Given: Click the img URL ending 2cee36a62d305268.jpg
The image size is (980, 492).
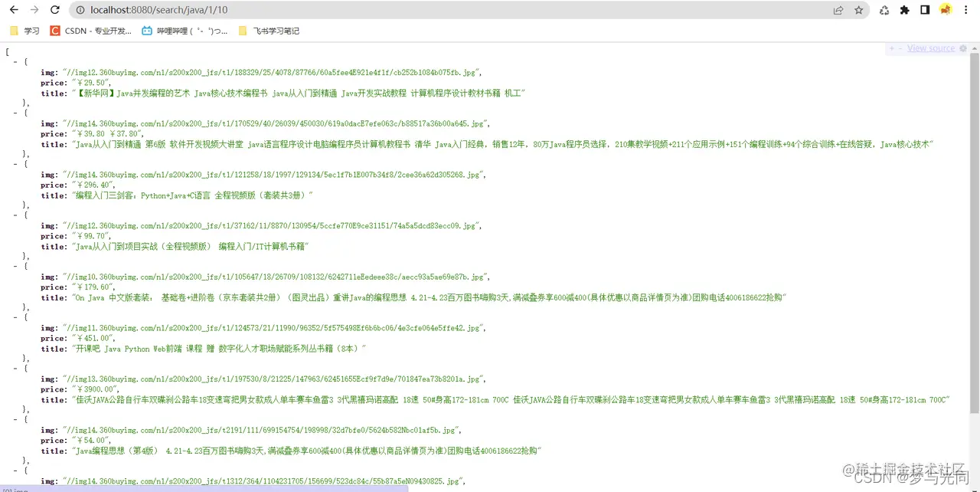Looking at the screenshot, I should 273,175.
